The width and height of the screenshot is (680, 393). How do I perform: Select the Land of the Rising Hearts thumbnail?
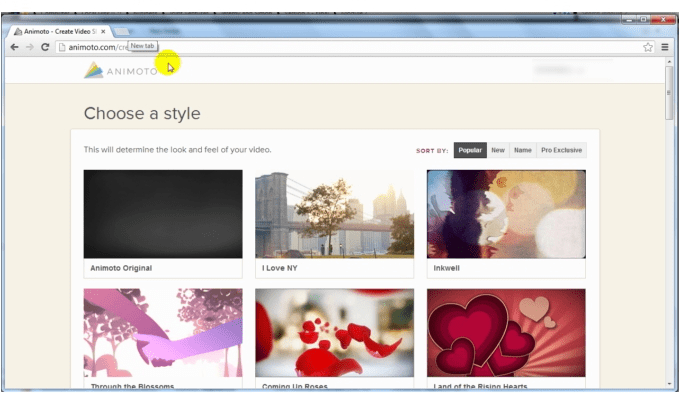[506, 333]
